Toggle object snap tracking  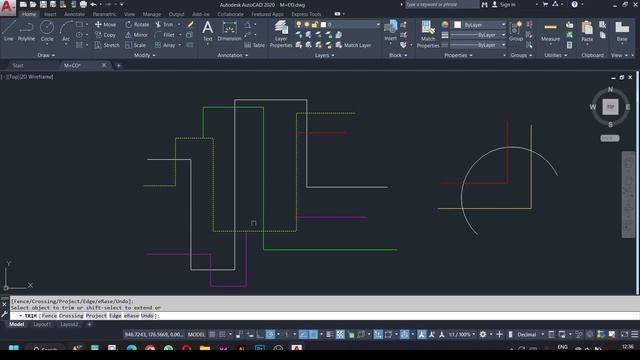(303, 334)
